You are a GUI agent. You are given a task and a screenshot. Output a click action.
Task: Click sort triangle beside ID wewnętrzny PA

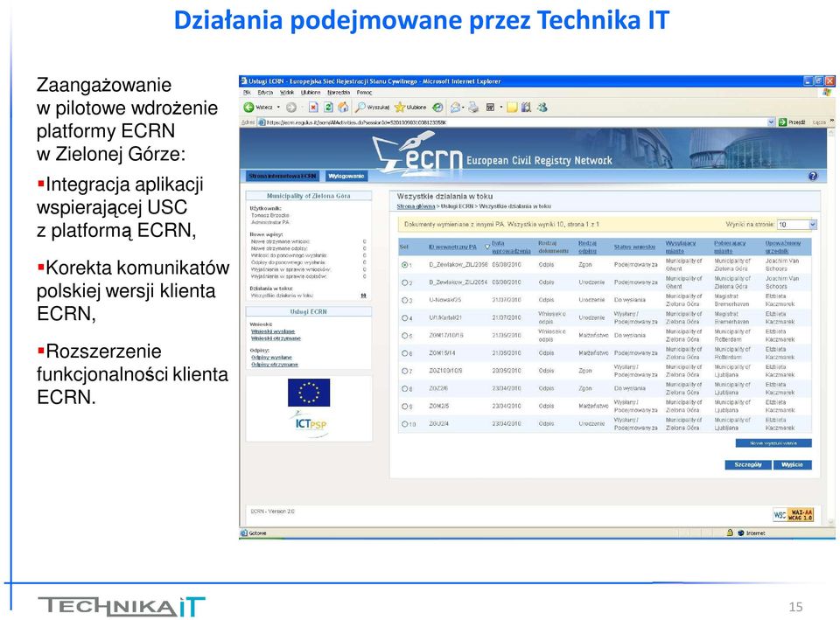coord(487,247)
